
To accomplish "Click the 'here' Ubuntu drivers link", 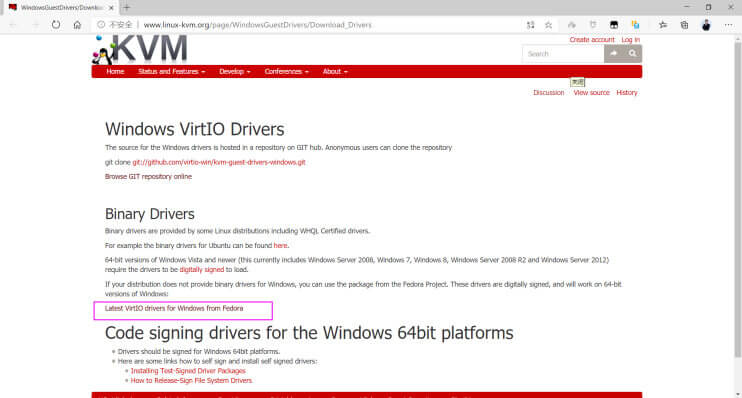I will coord(280,246).
